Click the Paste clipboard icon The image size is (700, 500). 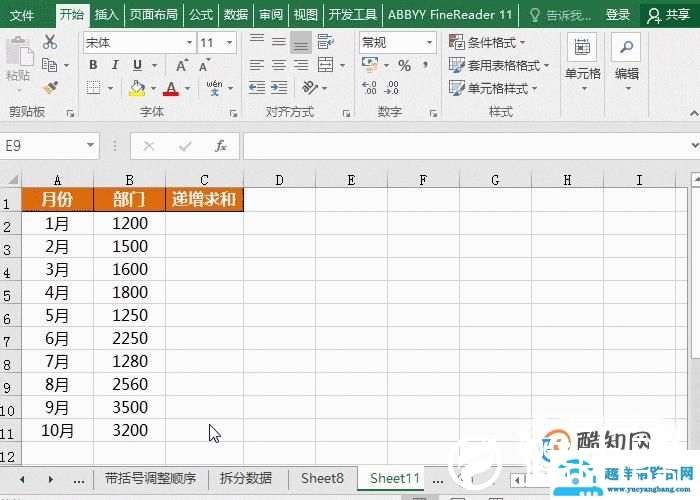19,53
